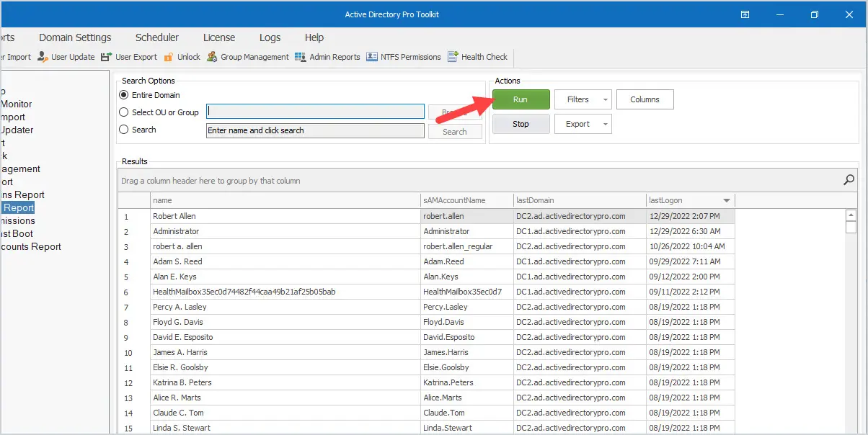Open the User Export tool in toolbar
The width and height of the screenshot is (868, 435).
coord(129,57)
